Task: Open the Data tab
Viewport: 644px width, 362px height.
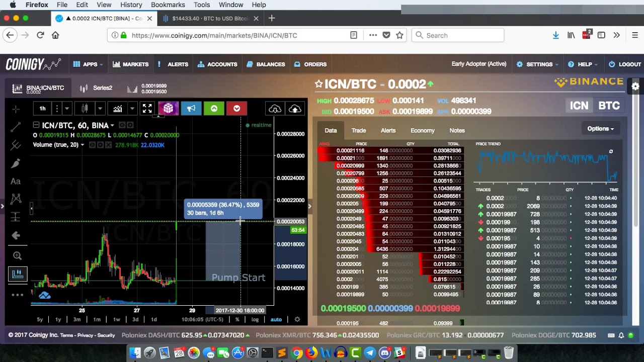Action: coord(331,130)
